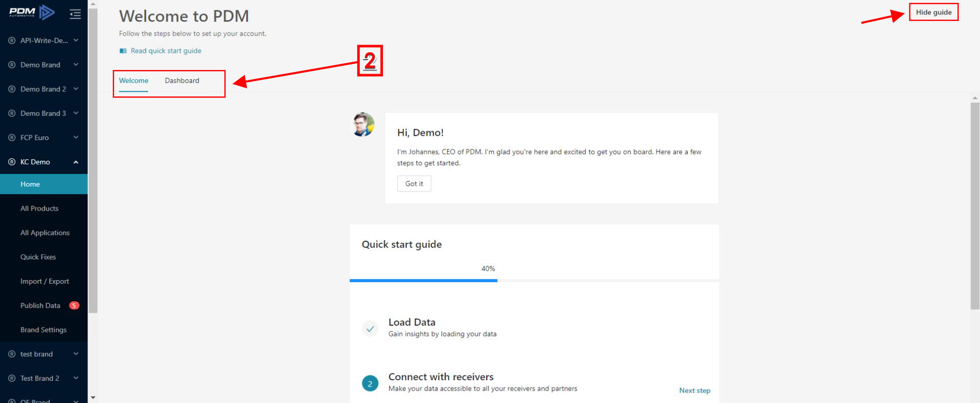The height and width of the screenshot is (403, 980).
Task: Click the registered icon beside FCP Euro
Action: [x=12, y=137]
